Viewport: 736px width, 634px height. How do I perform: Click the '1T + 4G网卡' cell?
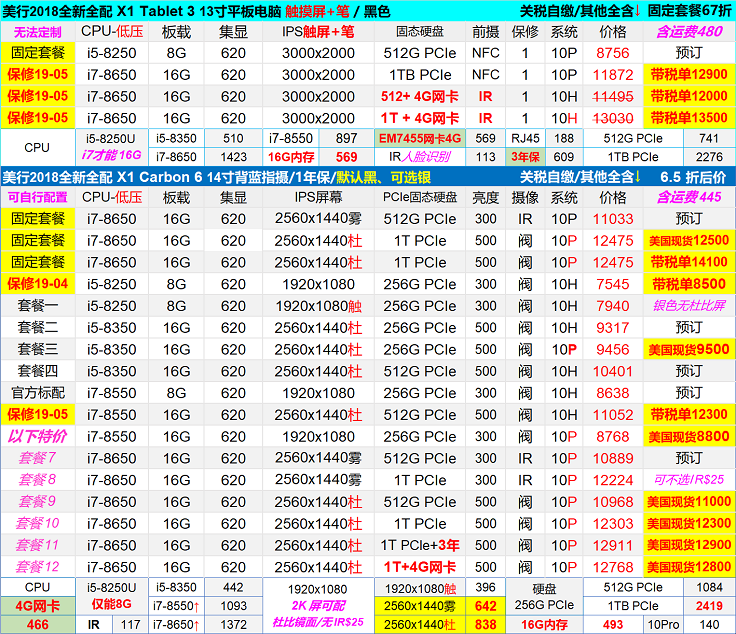(420, 118)
